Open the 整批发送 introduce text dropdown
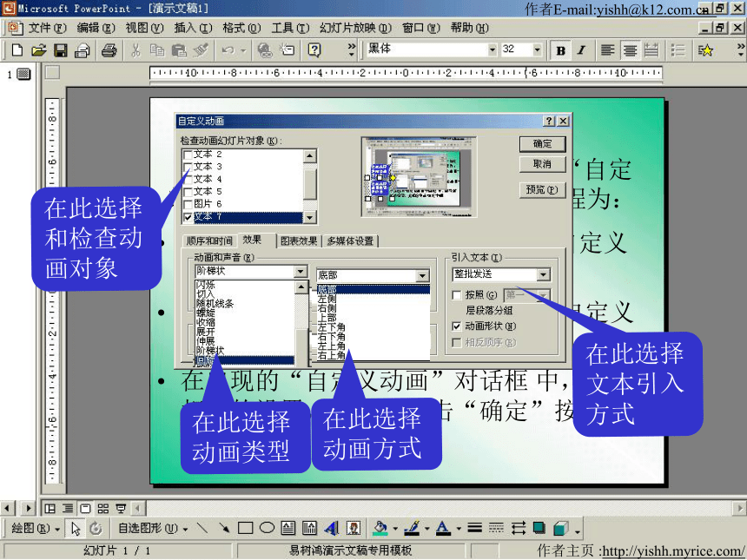 [x=543, y=274]
